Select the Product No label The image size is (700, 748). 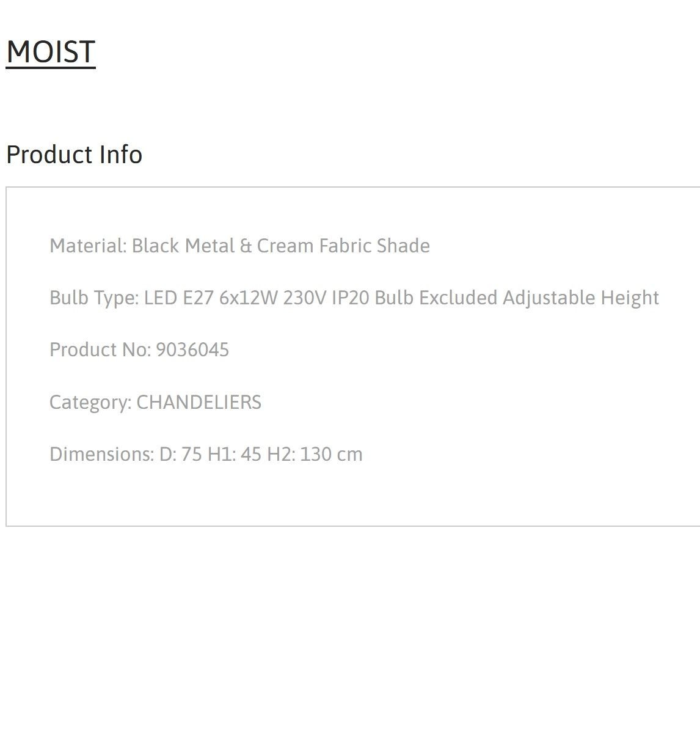(100, 350)
